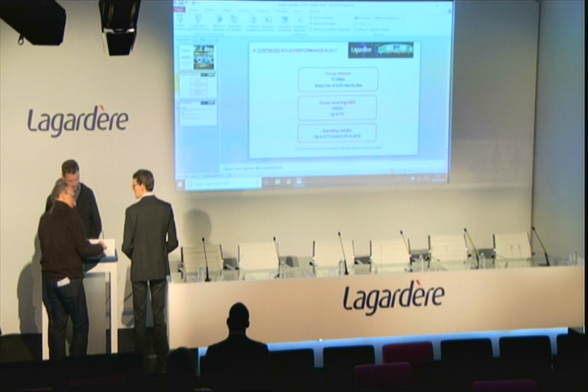Switch to the Insert ribbon tab
The height and width of the screenshot is (392, 588).
tap(209, 10)
